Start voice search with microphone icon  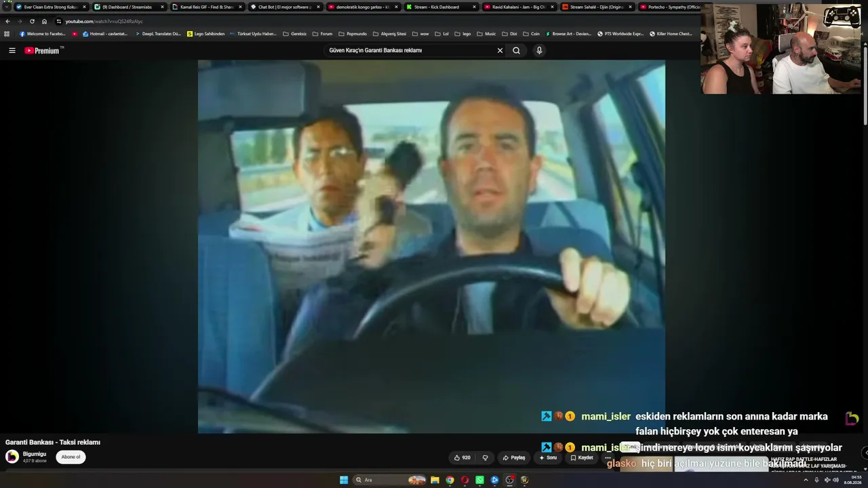pyautogui.click(x=539, y=50)
